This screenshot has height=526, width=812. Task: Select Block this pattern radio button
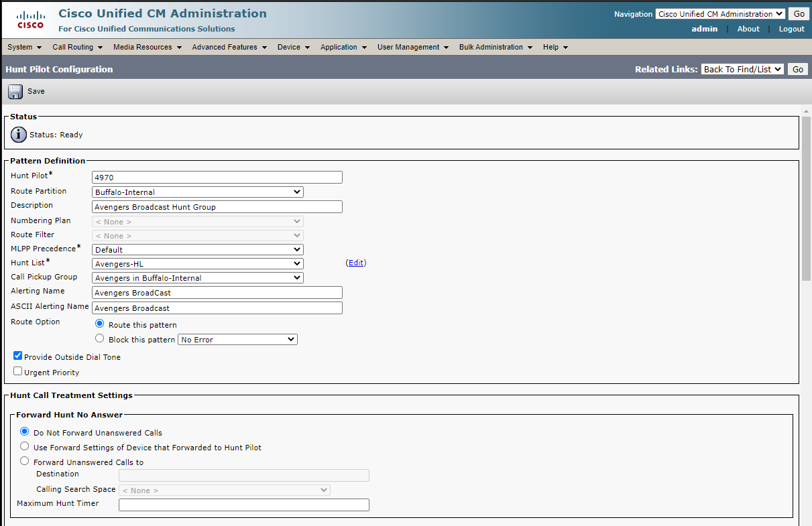(x=100, y=338)
